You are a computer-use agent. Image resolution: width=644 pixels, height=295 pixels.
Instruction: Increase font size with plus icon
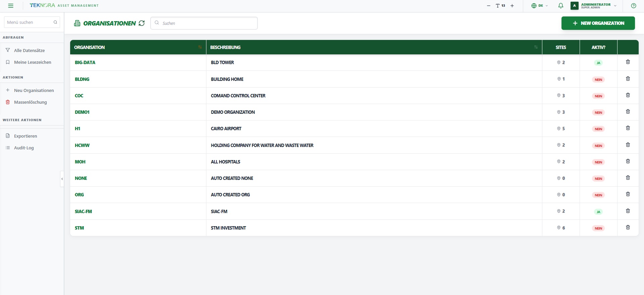click(512, 6)
